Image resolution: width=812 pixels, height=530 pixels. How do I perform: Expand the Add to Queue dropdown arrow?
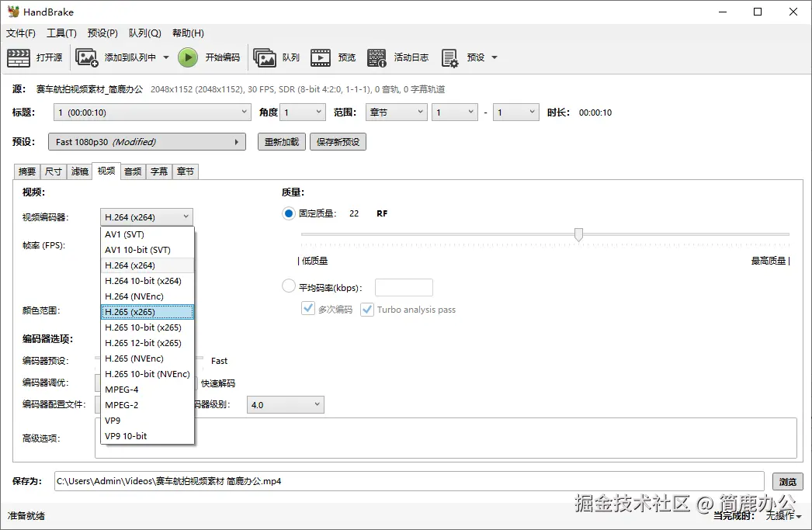pos(166,57)
